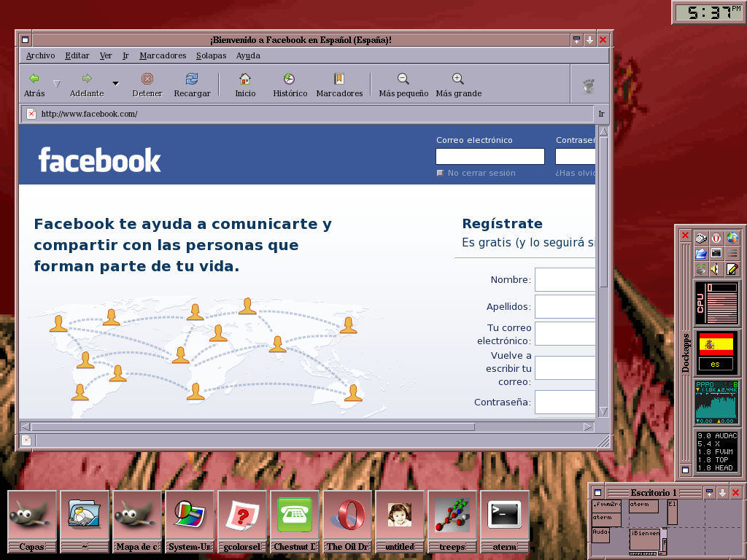
Task: Open the Solapas menu
Action: (211, 55)
